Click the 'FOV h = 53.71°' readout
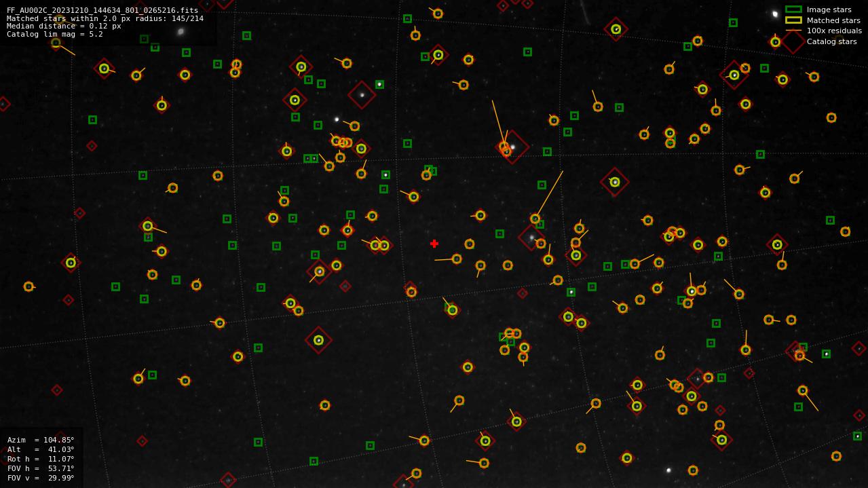This screenshot has height=488, width=868. click(x=41, y=468)
